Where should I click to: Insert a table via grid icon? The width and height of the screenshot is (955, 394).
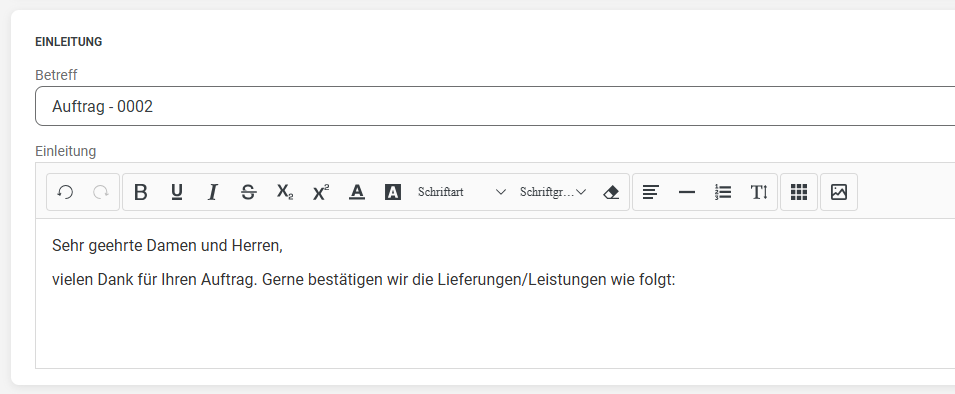pyautogui.click(x=799, y=192)
